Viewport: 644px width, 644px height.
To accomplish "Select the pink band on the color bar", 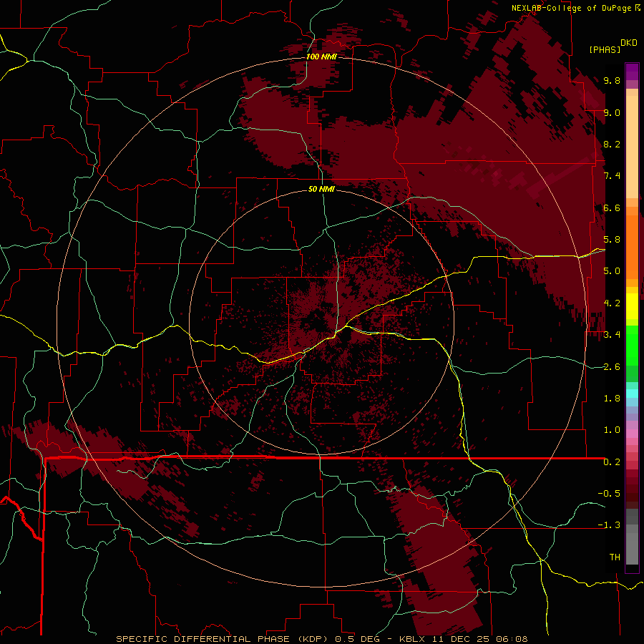I will click(x=632, y=434).
